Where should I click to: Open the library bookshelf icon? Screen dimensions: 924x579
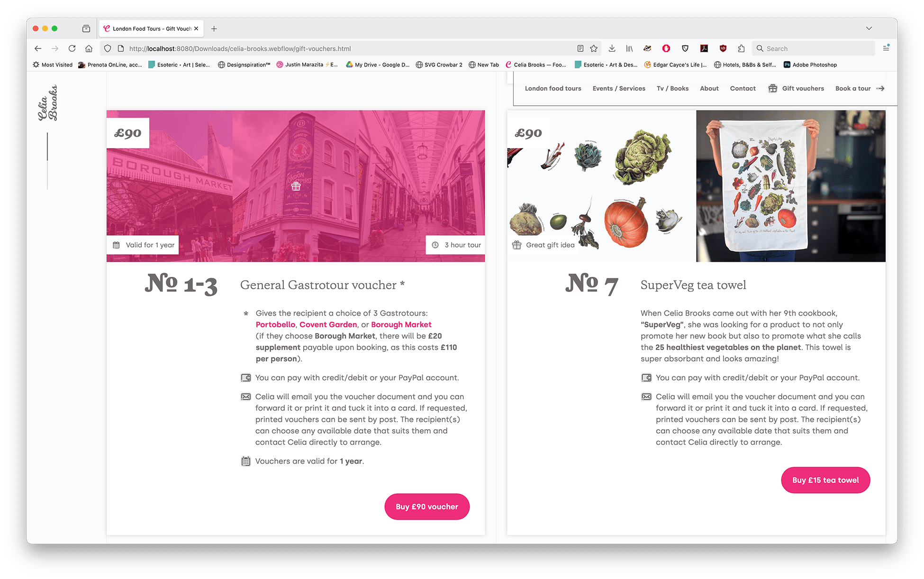pyautogui.click(x=629, y=48)
